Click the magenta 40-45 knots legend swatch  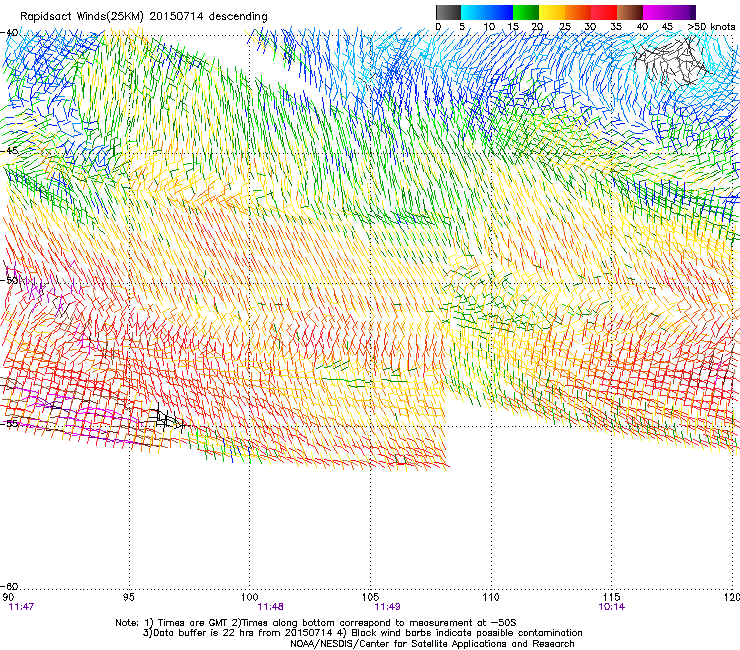(656, 12)
